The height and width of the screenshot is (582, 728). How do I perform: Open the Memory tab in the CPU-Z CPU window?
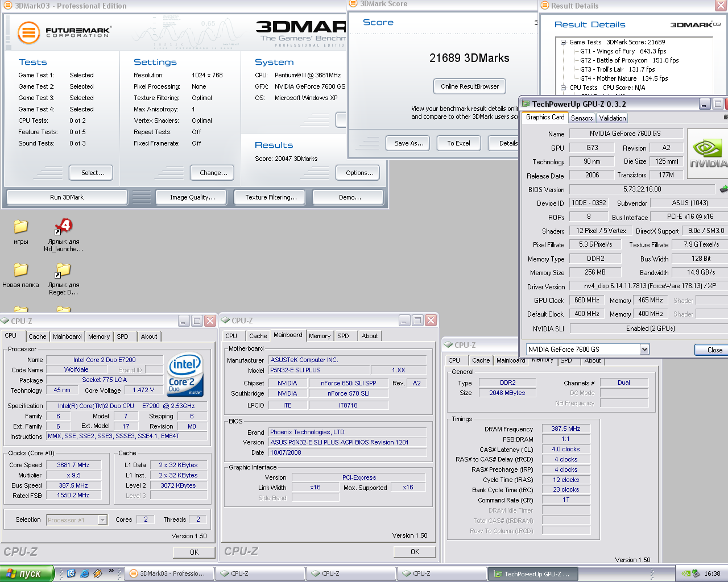click(x=99, y=336)
